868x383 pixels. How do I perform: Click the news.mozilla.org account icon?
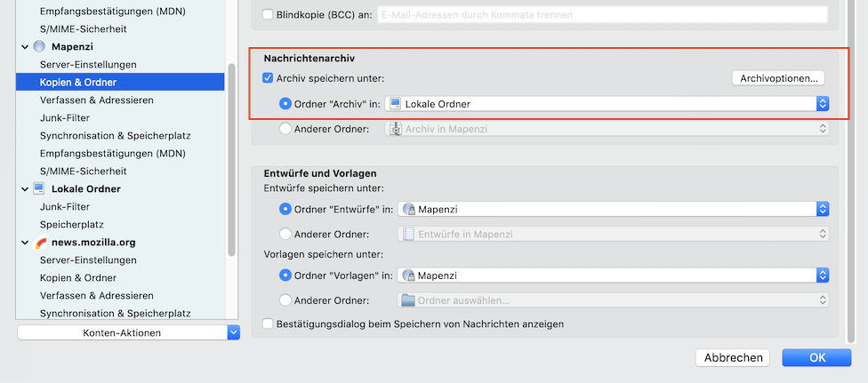click(40, 242)
